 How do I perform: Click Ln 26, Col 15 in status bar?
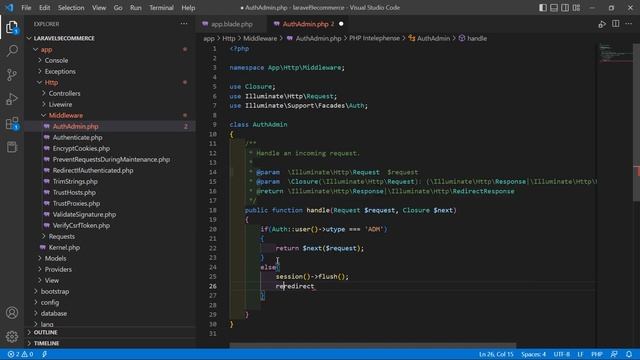pos(496,354)
